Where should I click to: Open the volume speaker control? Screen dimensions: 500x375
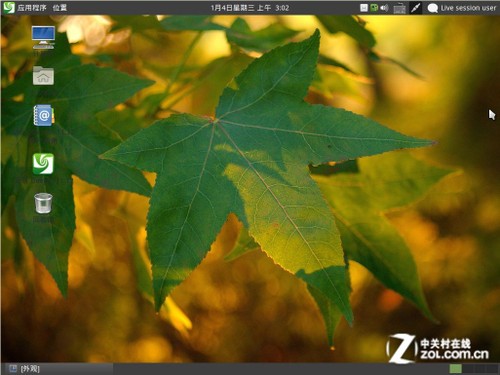pos(384,8)
